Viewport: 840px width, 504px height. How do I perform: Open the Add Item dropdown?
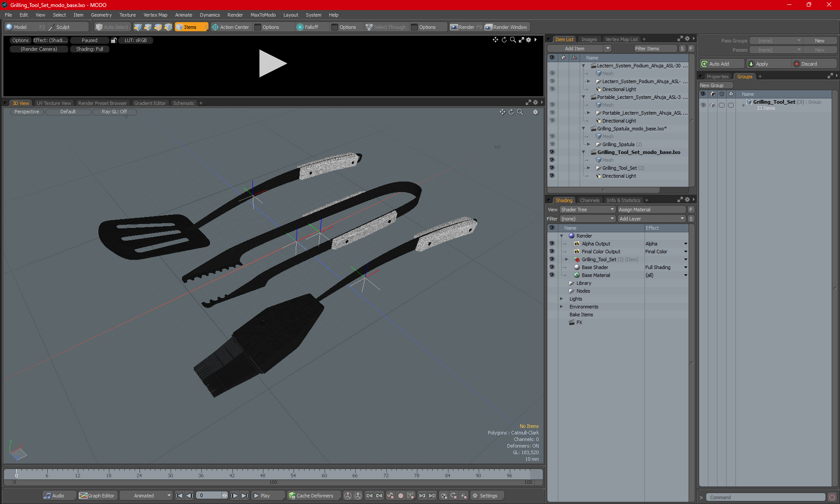tap(579, 49)
